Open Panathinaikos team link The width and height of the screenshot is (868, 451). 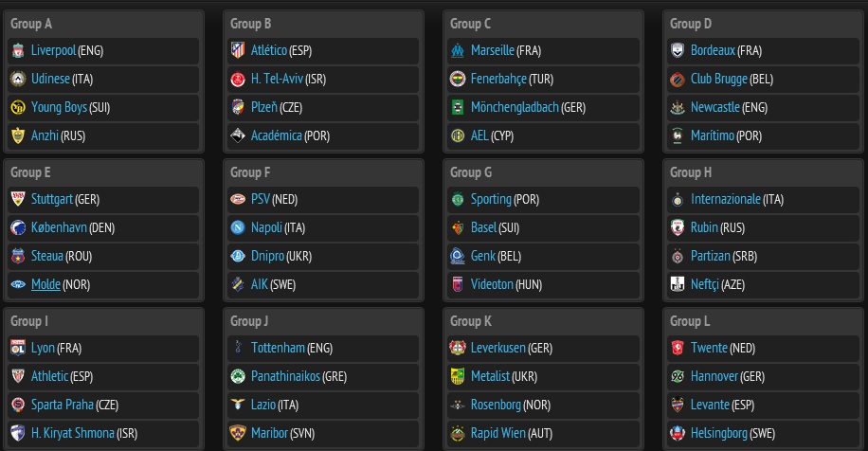point(285,376)
